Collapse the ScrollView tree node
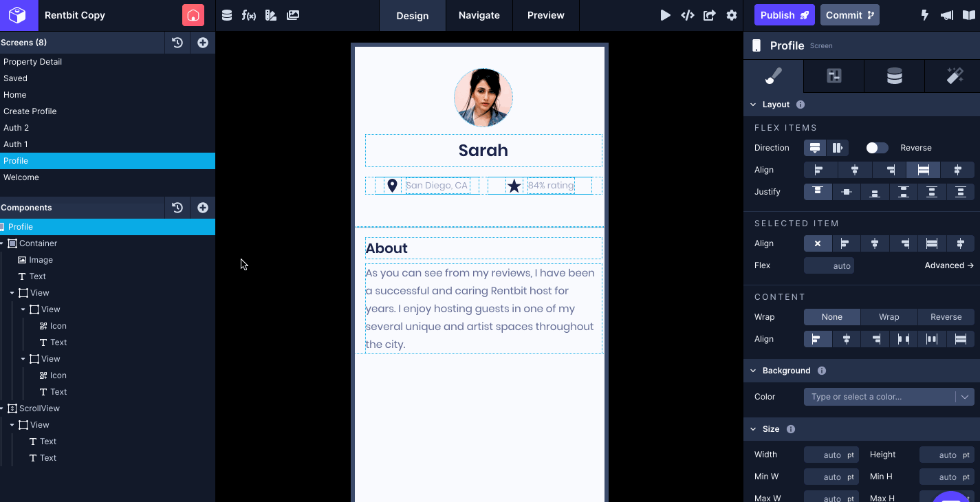 (x=2, y=408)
